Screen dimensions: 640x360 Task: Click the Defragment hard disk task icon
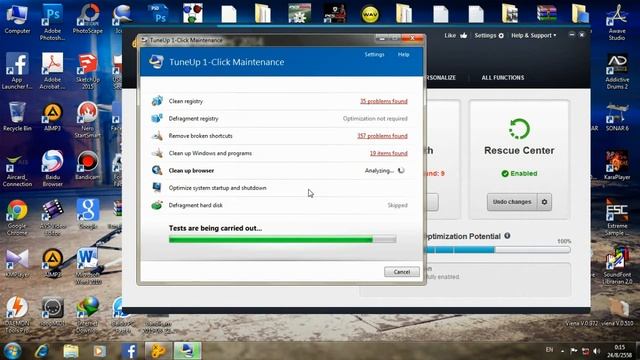click(157, 205)
